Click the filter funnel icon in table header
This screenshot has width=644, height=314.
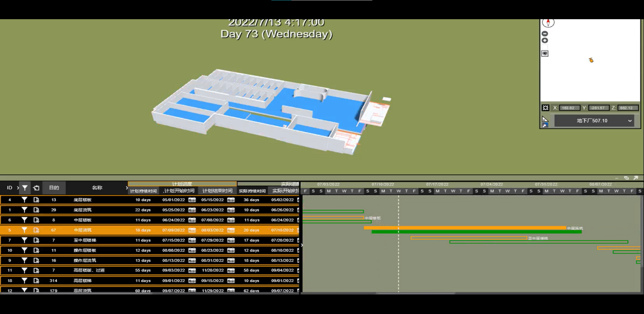point(25,188)
